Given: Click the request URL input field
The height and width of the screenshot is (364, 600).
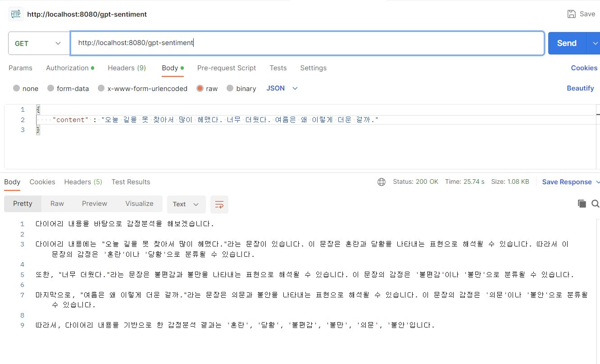Looking at the screenshot, I should [307, 43].
